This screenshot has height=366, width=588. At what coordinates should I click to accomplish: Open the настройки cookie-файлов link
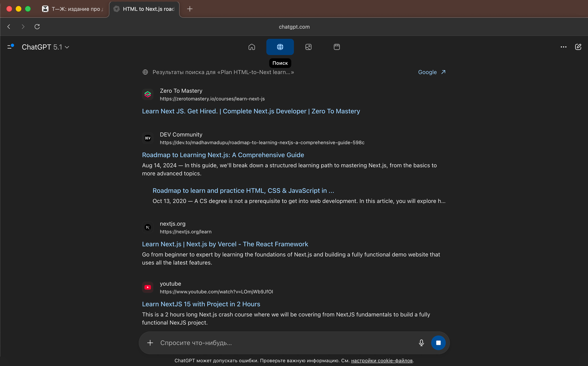382,360
